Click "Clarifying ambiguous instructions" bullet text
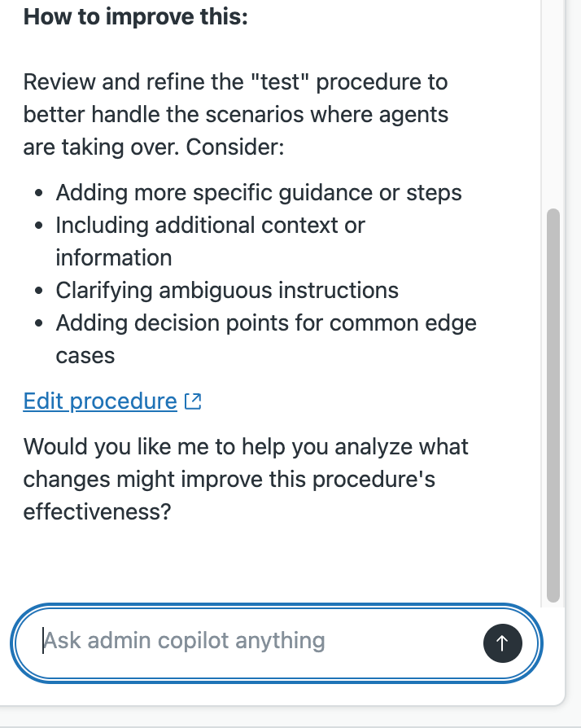The height and width of the screenshot is (728, 581). click(226, 291)
